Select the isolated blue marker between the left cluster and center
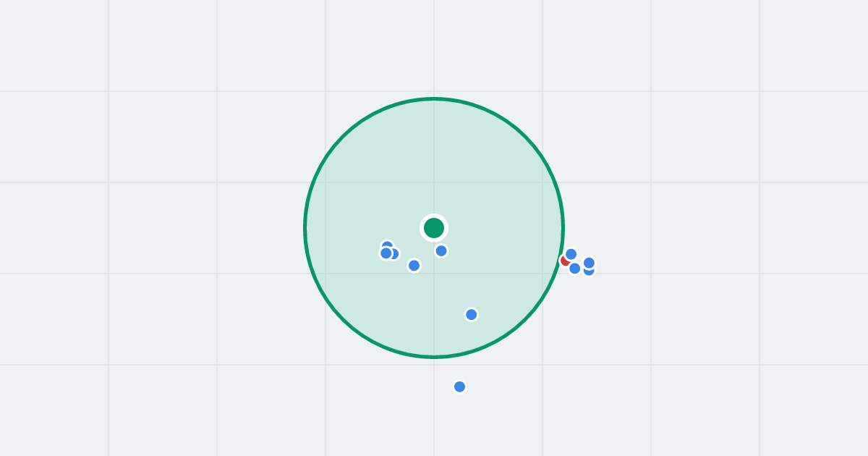 click(414, 266)
